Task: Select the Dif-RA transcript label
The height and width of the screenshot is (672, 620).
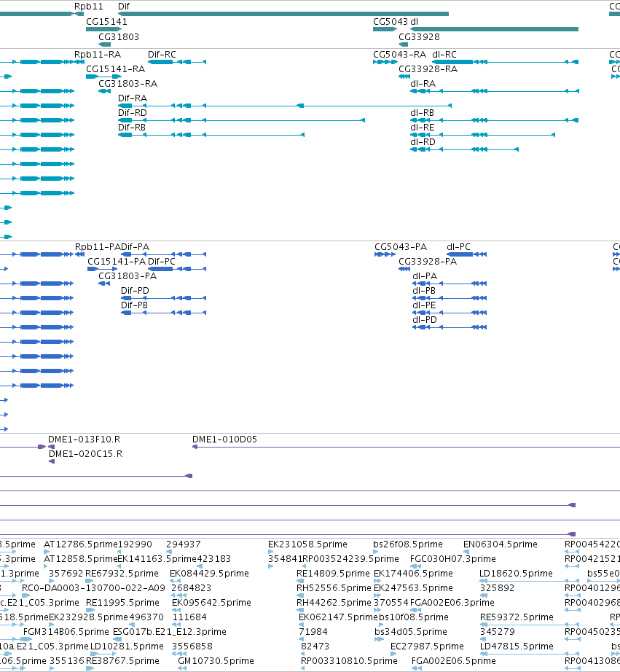Action: tap(133, 98)
